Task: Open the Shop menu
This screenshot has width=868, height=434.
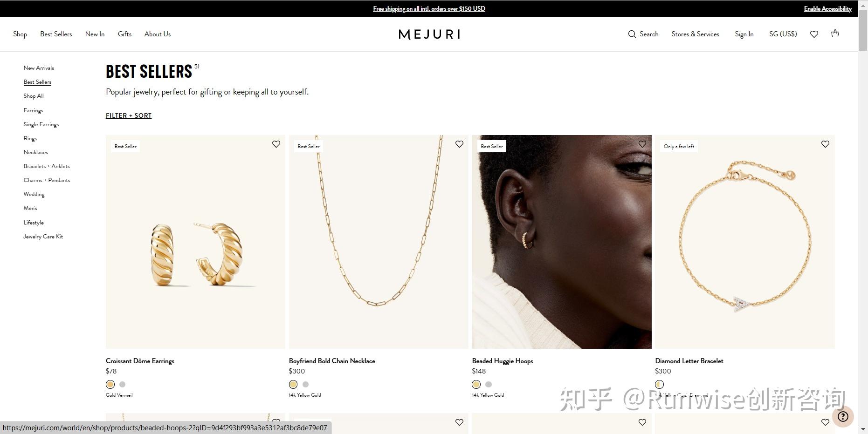Action: tap(20, 34)
